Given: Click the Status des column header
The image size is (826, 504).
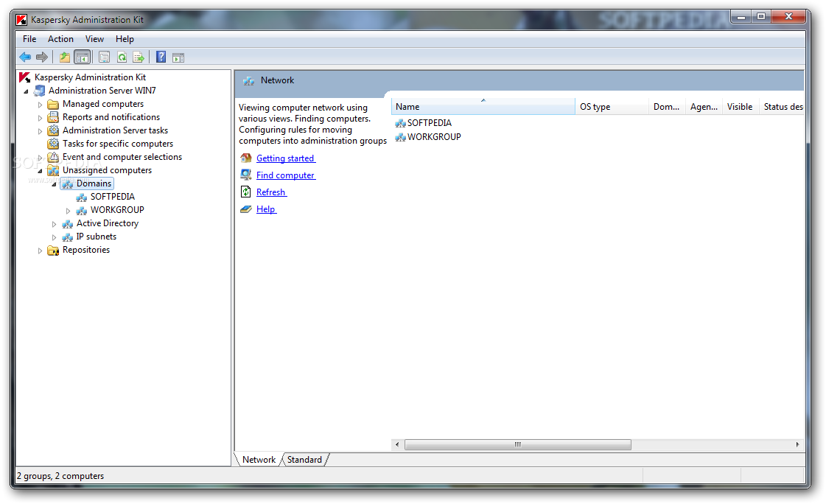Looking at the screenshot, I should [783, 106].
